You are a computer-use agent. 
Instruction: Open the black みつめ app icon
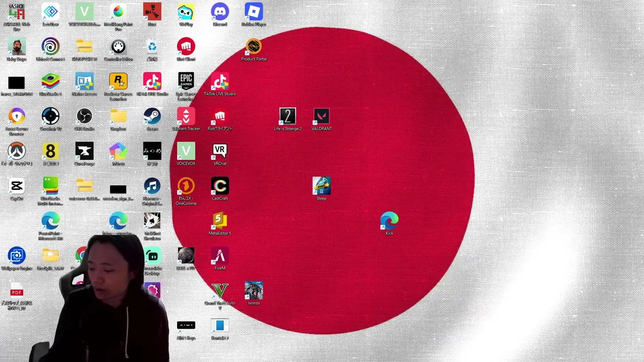(x=152, y=151)
